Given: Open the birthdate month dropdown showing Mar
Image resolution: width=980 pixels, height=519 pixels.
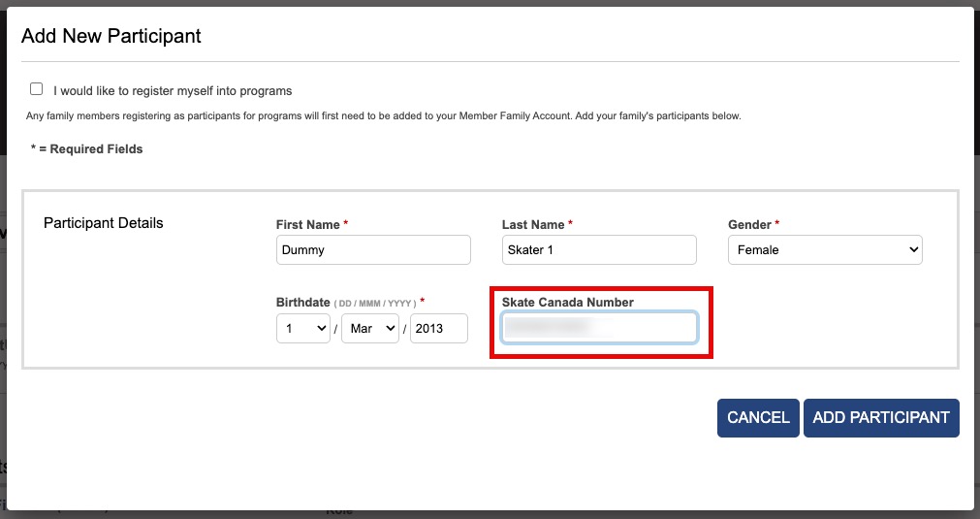Looking at the screenshot, I should click(x=370, y=328).
